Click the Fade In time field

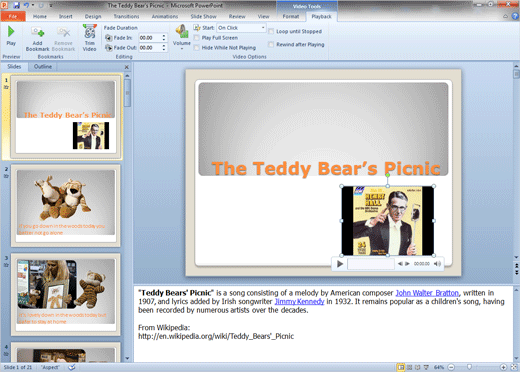click(x=150, y=38)
